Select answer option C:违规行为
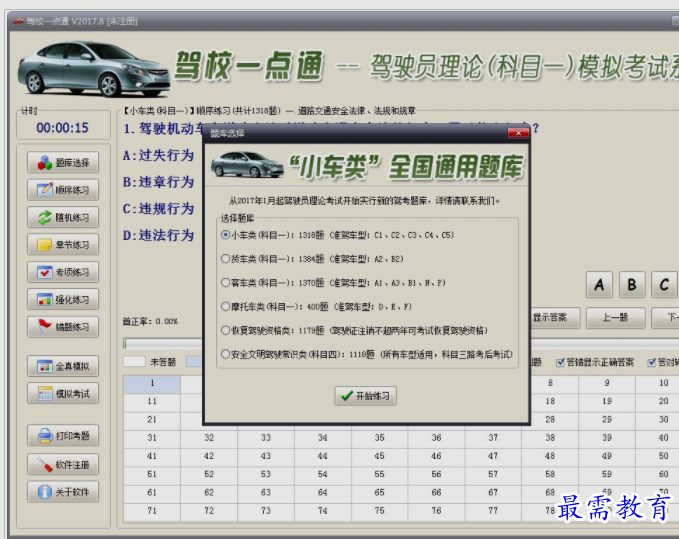 coord(158,209)
